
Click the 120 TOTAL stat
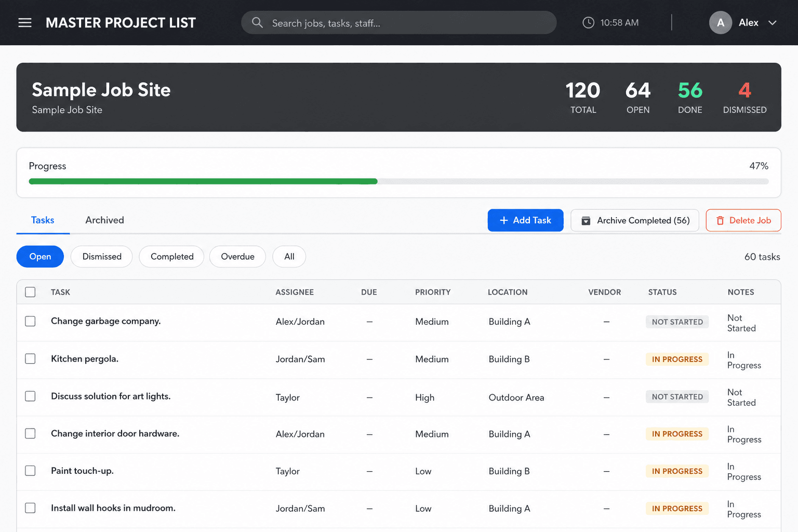pyautogui.click(x=583, y=97)
